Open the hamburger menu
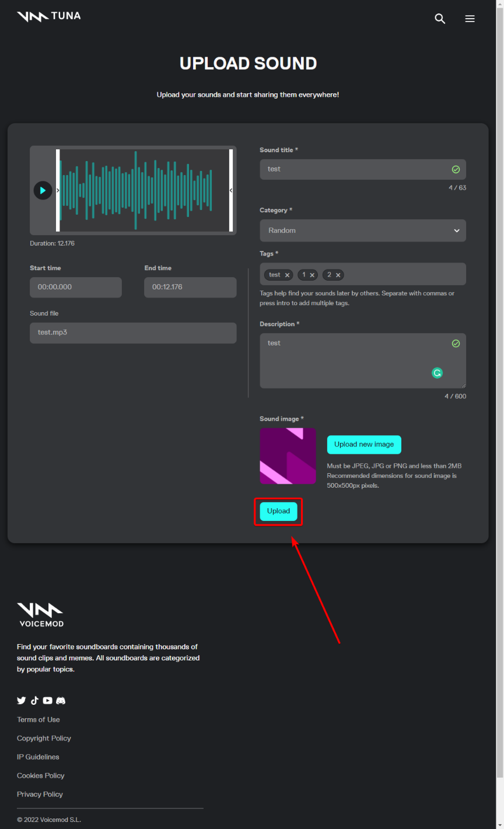 click(x=470, y=18)
